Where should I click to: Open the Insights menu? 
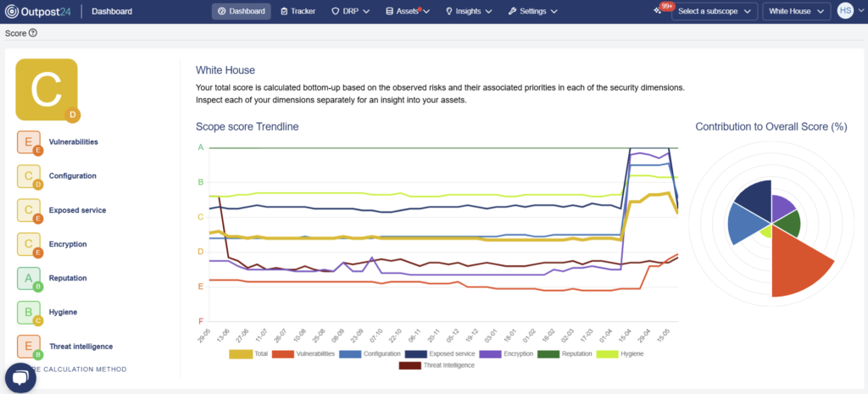coord(473,12)
